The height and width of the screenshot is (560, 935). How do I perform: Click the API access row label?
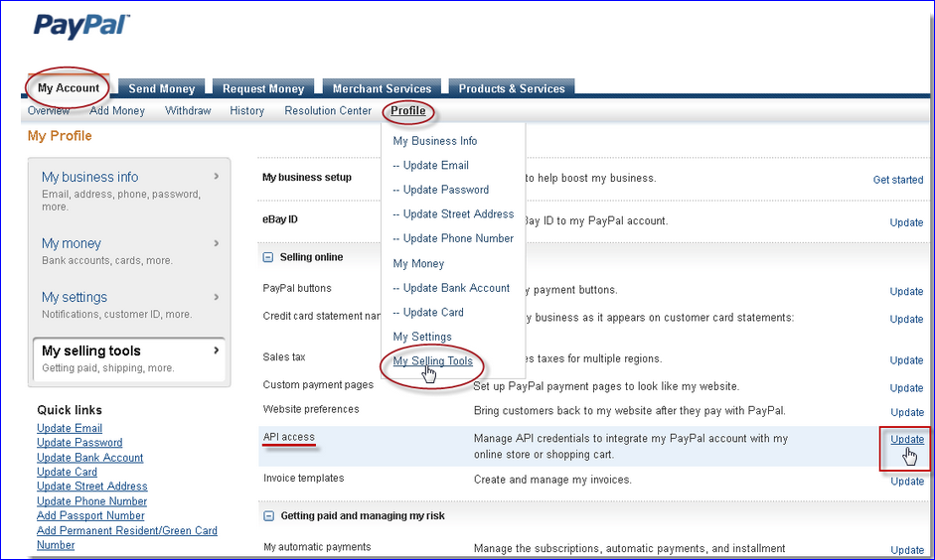288,437
